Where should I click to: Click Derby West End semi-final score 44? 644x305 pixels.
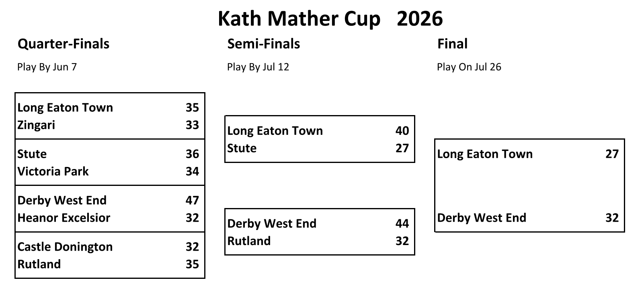(402, 224)
